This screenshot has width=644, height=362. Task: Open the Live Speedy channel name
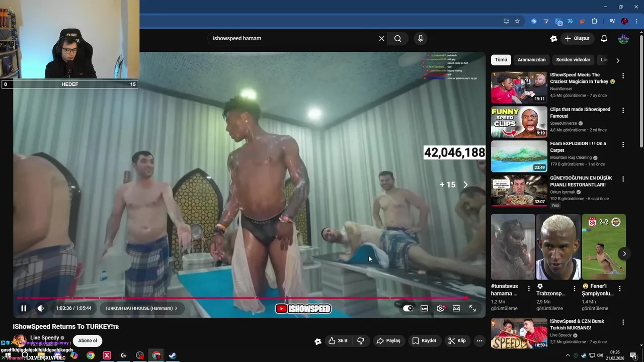(44, 338)
